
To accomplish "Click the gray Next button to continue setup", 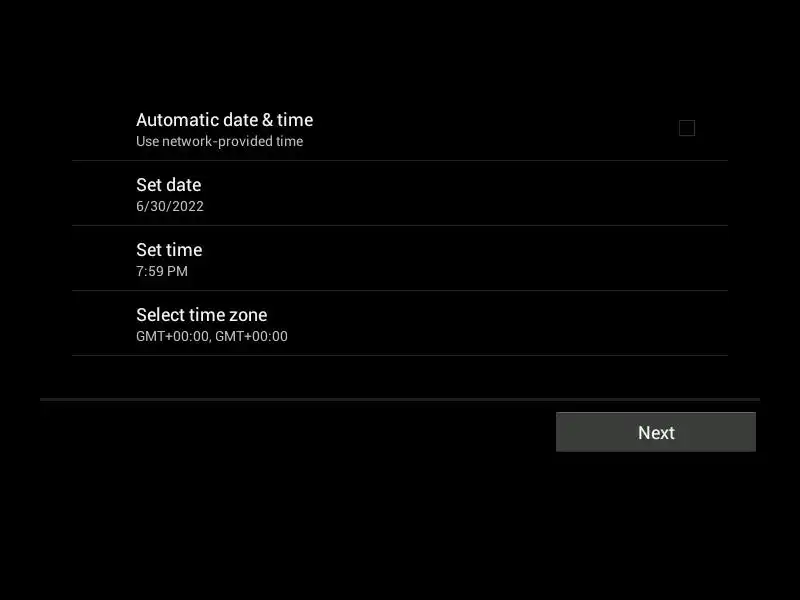I will point(656,432).
